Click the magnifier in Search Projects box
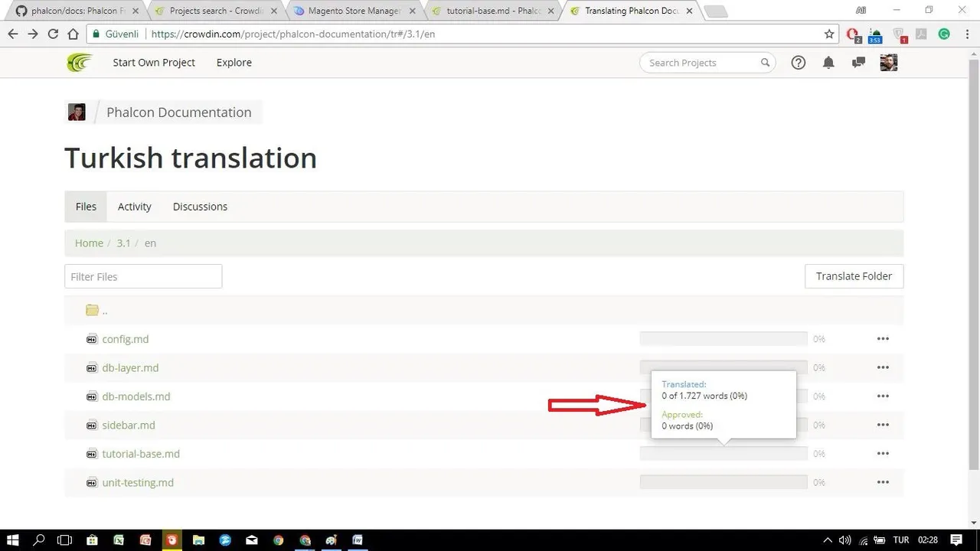 click(765, 63)
